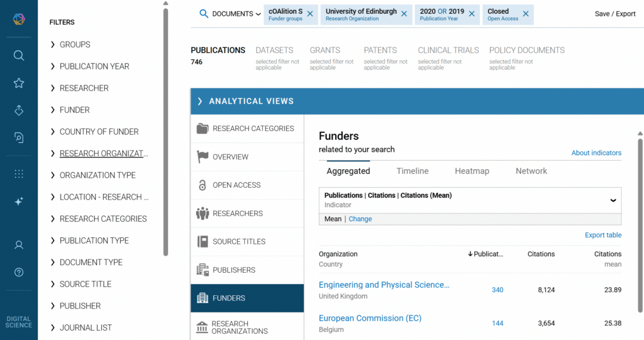Switch to the Heatmap tab
Image resolution: width=644 pixels, height=340 pixels.
tap(472, 171)
